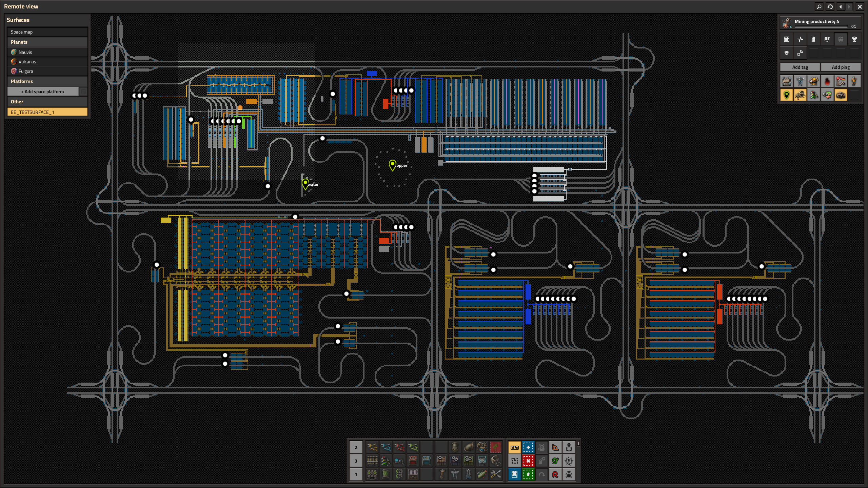The image size is (868, 488).
Task: Toggle player names overlay (engineer icon)
Action: (854, 81)
